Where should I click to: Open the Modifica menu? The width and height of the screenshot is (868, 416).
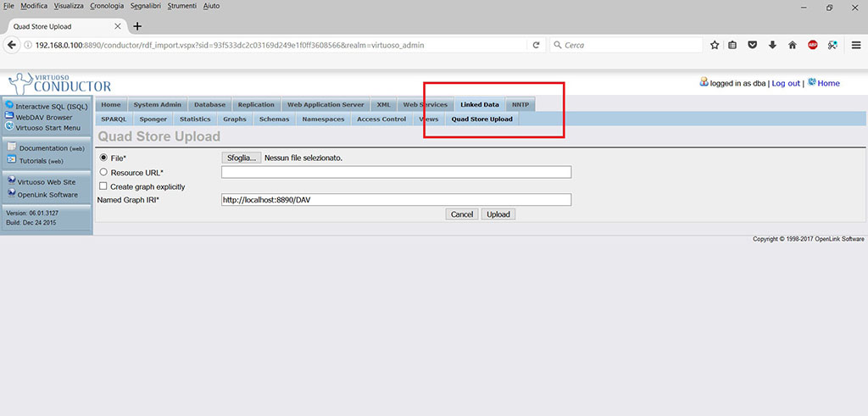(34, 6)
